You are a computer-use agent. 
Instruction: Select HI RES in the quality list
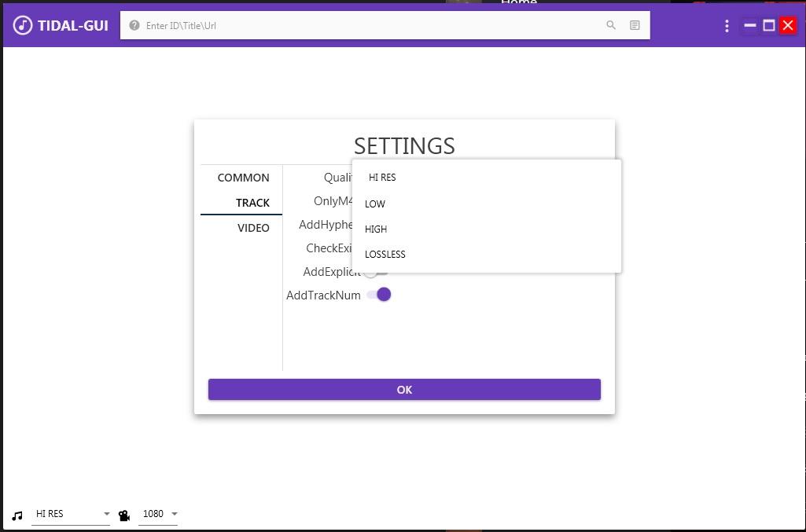click(382, 178)
